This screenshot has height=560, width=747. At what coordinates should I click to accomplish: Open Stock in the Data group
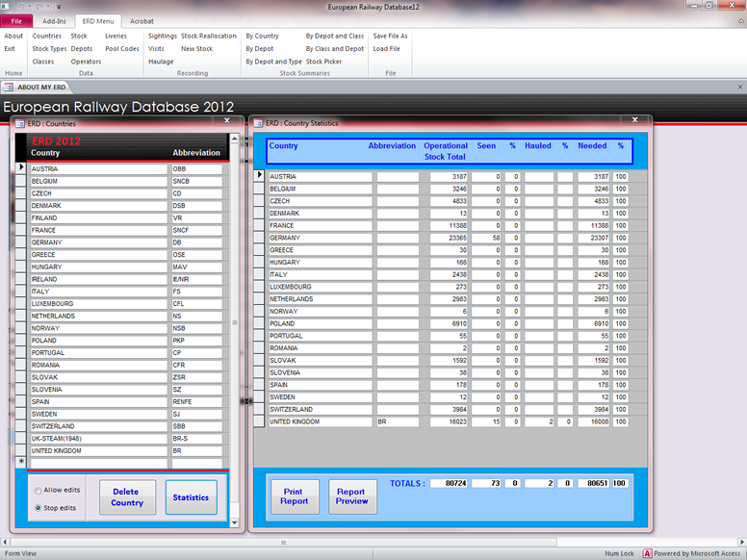pyautogui.click(x=79, y=36)
